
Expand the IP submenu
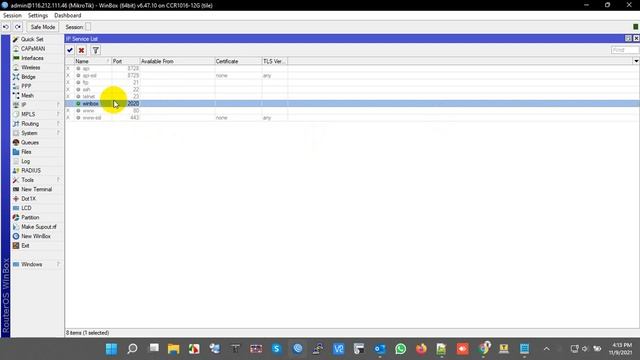[58, 105]
